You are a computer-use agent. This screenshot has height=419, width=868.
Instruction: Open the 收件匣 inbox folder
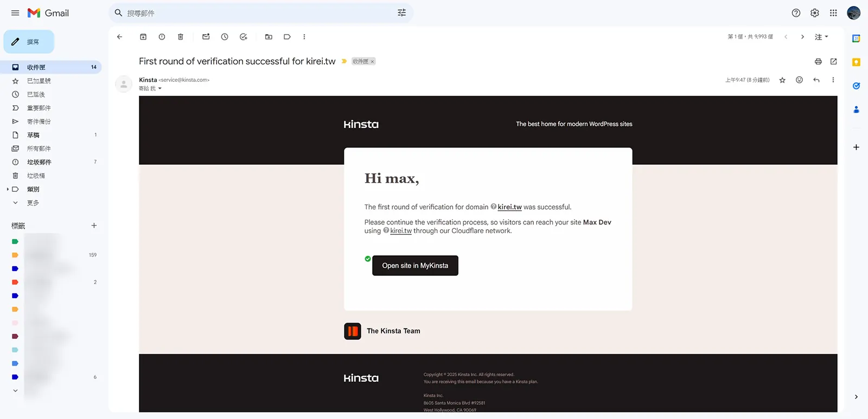tap(51, 67)
